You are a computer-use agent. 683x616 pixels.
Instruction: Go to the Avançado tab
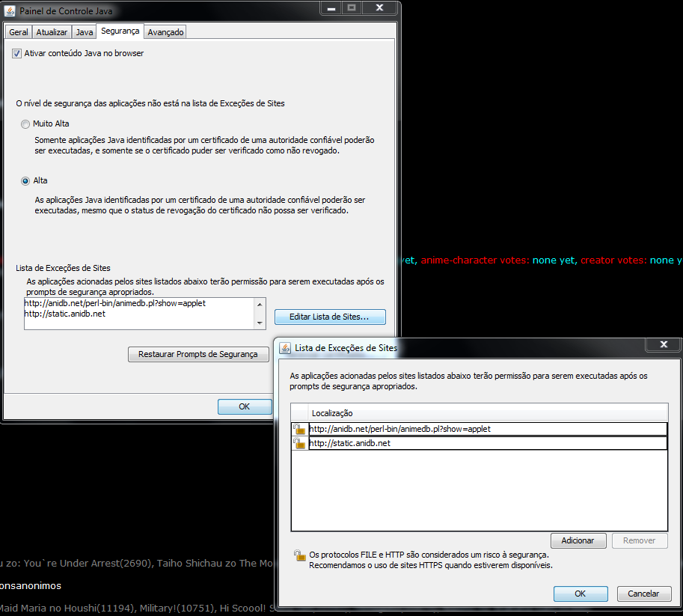pyautogui.click(x=165, y=32)
